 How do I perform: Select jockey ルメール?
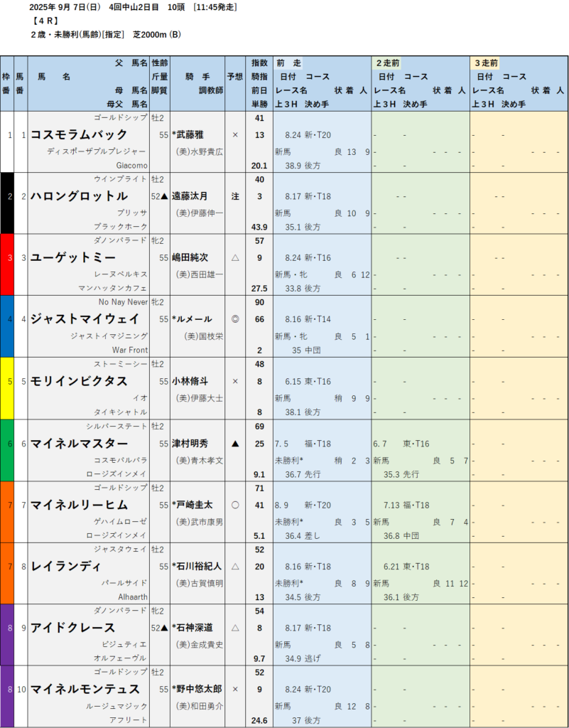(x=192, y=319)
